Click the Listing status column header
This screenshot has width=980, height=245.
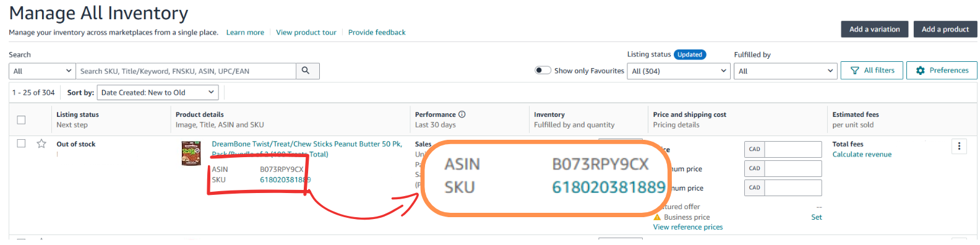(x=77, y=114)
